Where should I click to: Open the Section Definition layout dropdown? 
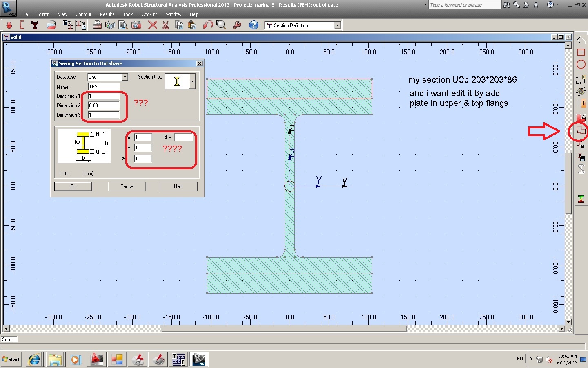coord(337,25)
